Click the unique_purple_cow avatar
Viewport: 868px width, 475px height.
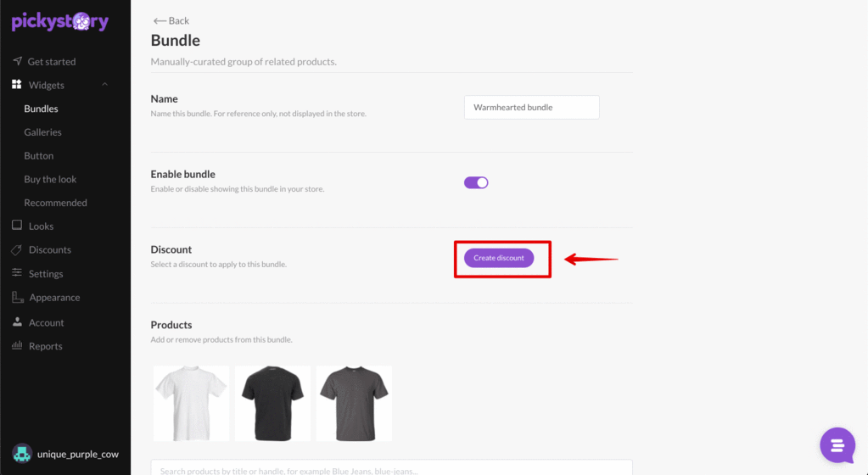coord(22,454)
